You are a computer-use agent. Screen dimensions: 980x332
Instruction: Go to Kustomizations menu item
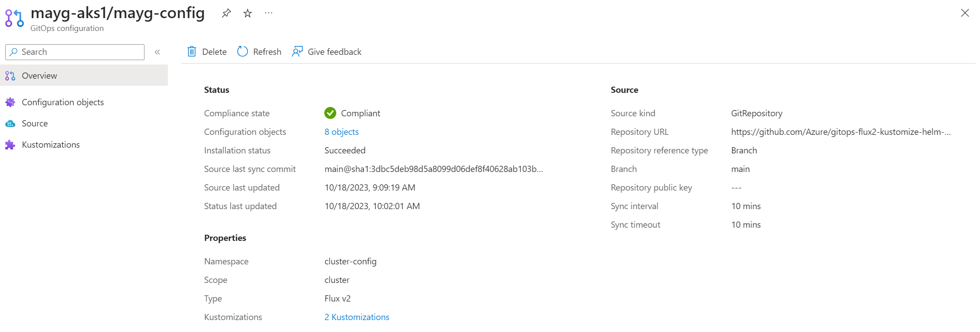point(51,145)
